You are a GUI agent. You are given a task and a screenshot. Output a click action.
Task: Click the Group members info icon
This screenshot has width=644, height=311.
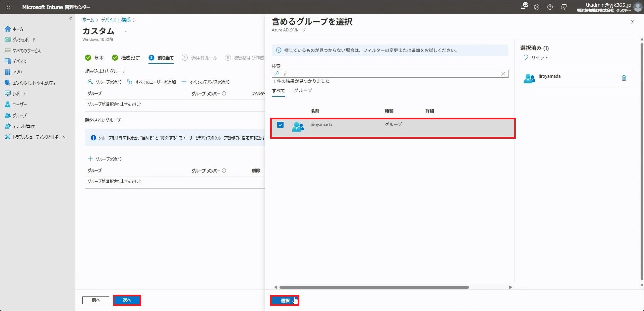tap(224, 94)
